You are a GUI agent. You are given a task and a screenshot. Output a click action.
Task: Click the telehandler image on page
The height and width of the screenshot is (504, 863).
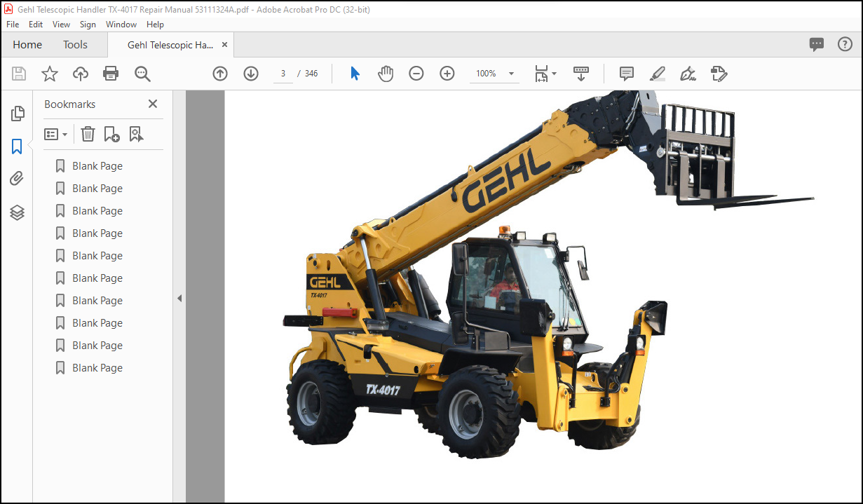[547, 273]
